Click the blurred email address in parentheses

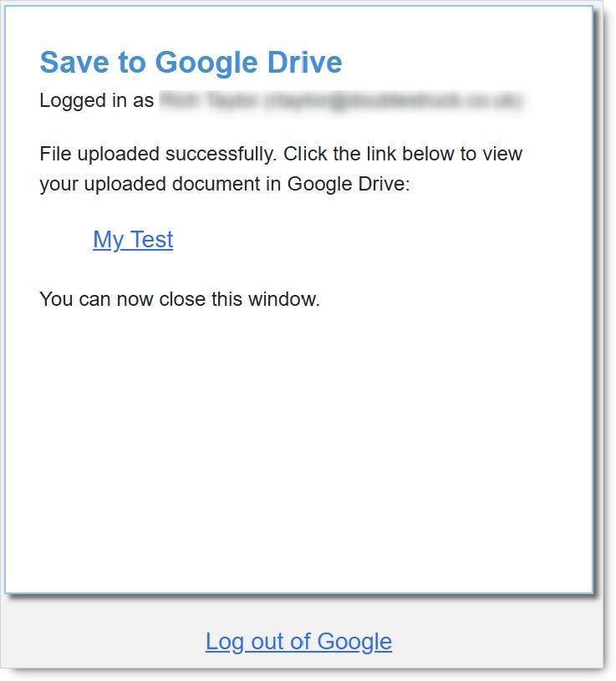pyautogui.click(x=393, y=101)
